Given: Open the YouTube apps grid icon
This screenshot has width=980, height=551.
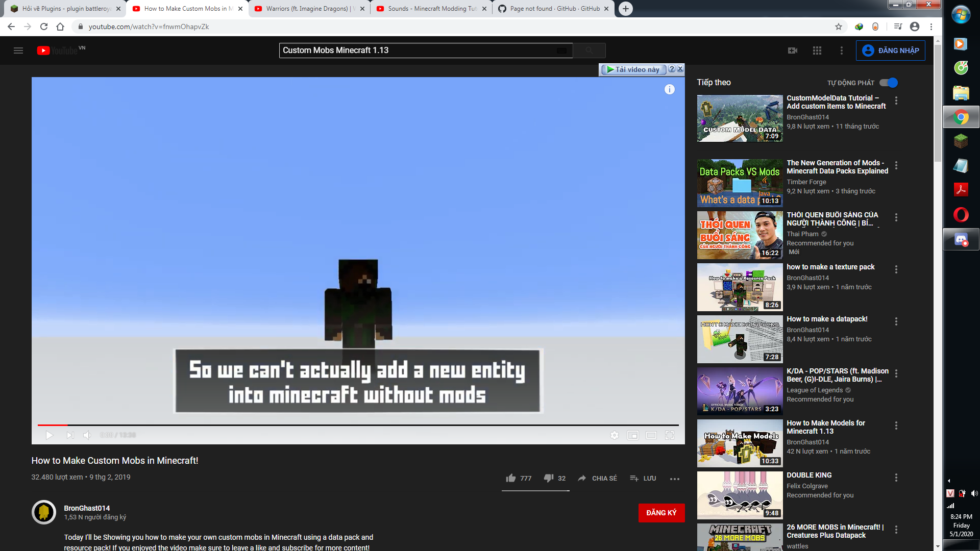Looking at the screenshot, I should 817,51.
